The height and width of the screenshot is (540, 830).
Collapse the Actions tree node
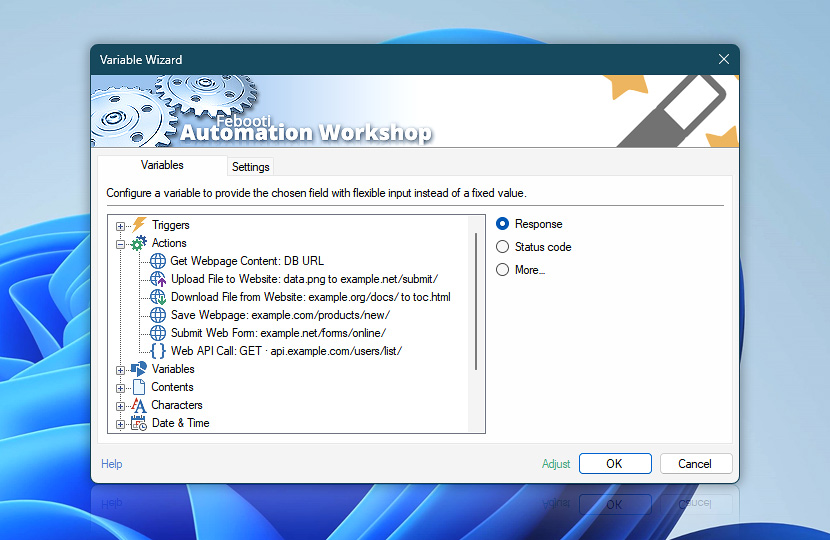coord(120,244)
